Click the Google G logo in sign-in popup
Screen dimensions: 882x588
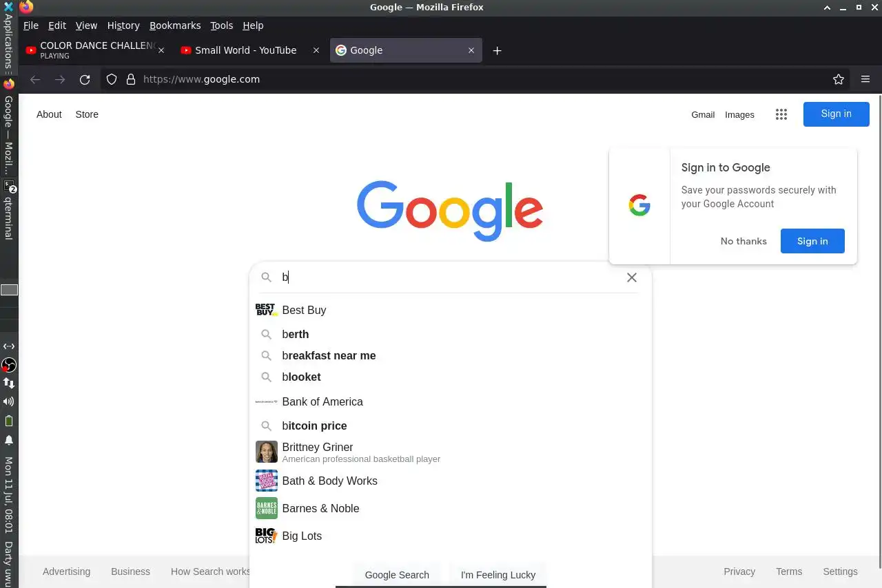pos(639,205)
